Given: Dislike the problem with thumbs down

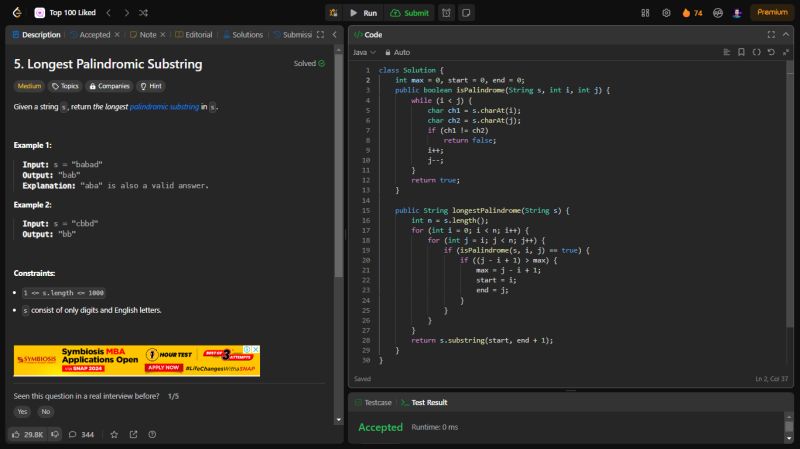Looking at the screenshot, I should (55, 435).
